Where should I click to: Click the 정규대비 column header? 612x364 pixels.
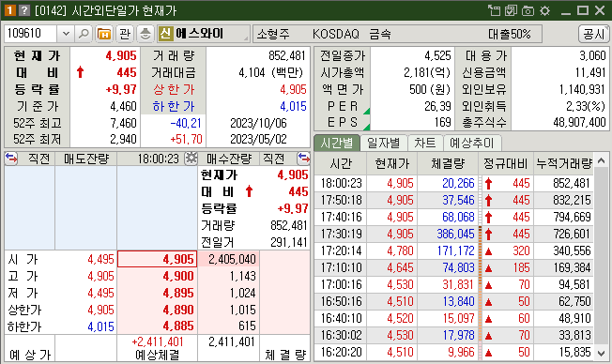[x=506, y=163]
